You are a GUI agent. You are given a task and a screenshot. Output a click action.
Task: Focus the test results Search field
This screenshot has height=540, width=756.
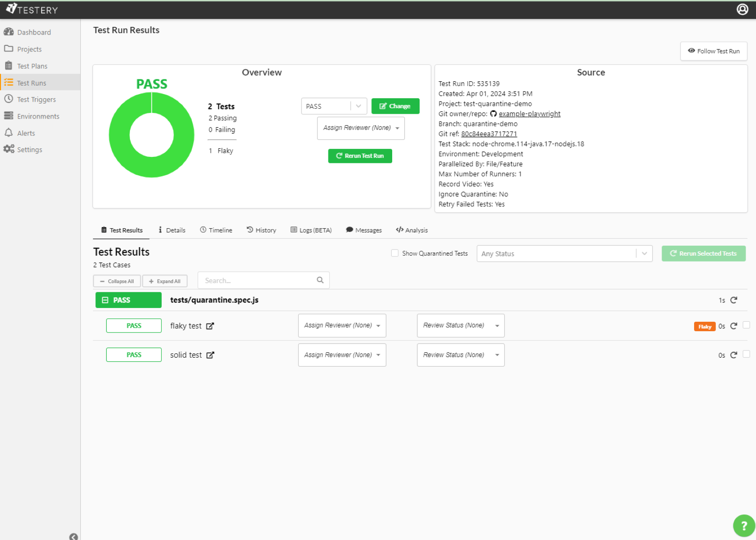[263, 280]
